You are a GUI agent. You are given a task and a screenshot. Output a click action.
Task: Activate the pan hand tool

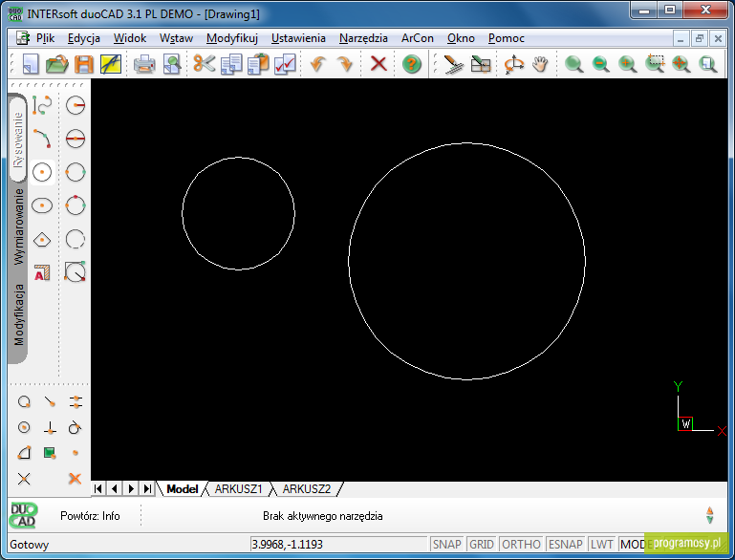[x=540, y=64]
